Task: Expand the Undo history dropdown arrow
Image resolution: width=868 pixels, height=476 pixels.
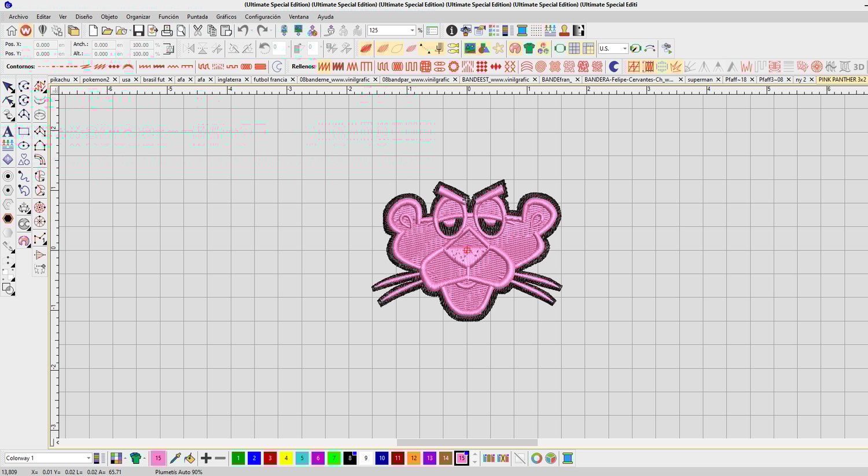Action: point(253,31)
